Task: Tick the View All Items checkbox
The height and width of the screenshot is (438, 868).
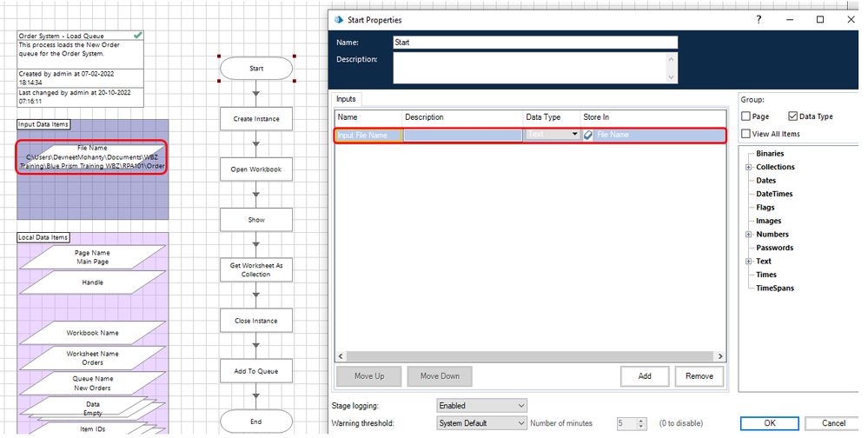Action: click(746, 134)
